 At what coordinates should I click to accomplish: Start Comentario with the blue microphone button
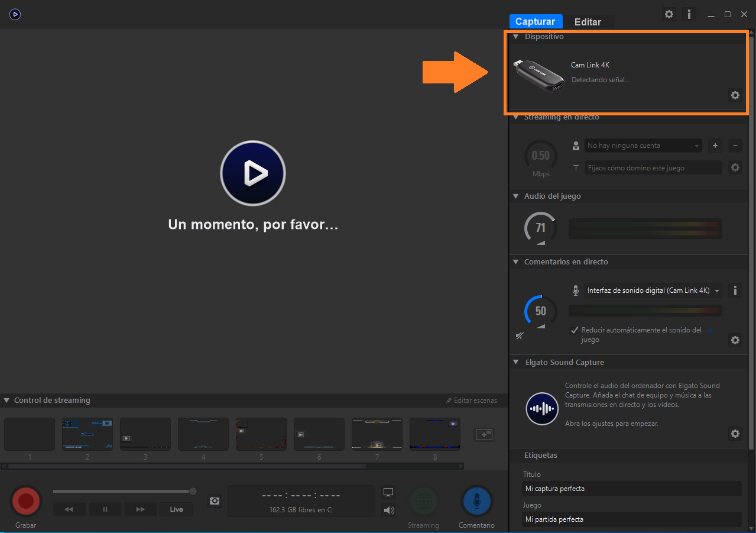(476, 501)
